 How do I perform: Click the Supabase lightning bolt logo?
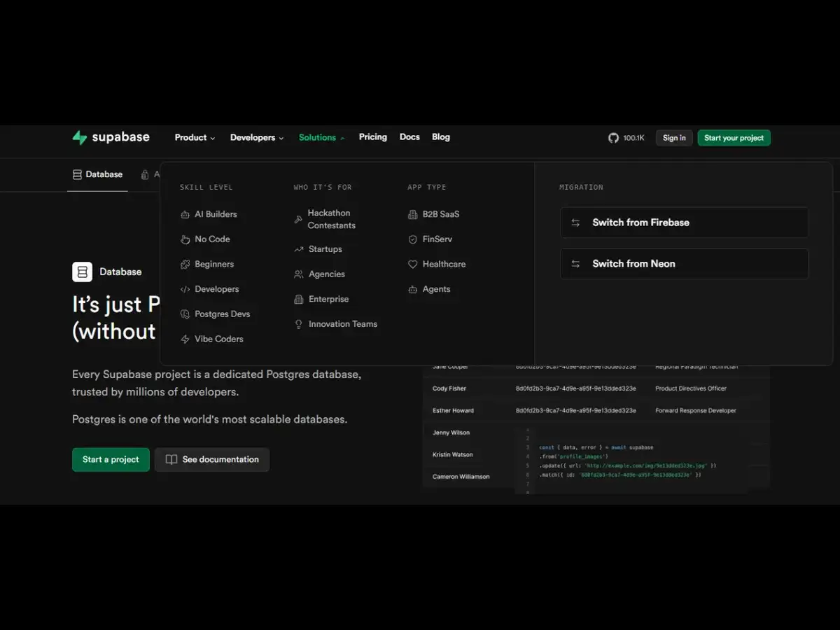point(79,137)
